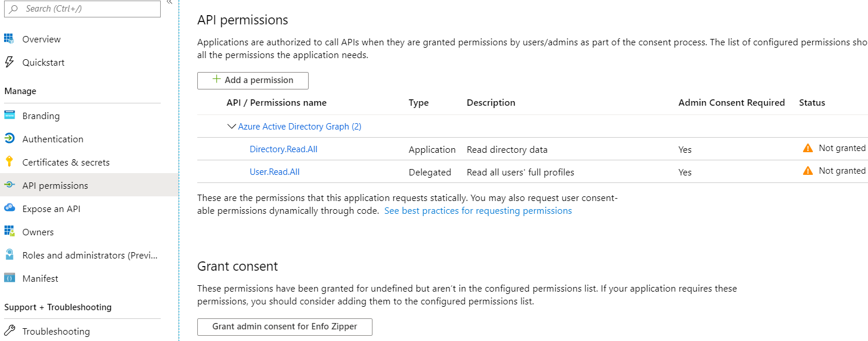Click the Expose an API cloud icon

click(x=9, y=209)
